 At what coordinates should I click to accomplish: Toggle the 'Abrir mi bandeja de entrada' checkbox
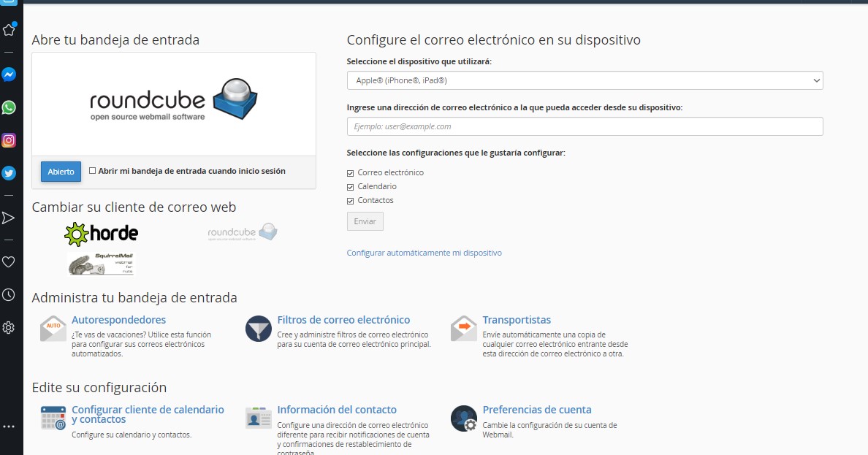(x=92, y=171)
